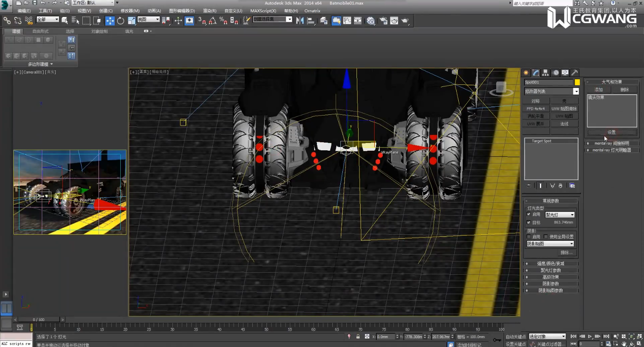Toggle the 3D Snaps button
The height and width of the screenshot is (347, 644).
click(x=202, y=21)
